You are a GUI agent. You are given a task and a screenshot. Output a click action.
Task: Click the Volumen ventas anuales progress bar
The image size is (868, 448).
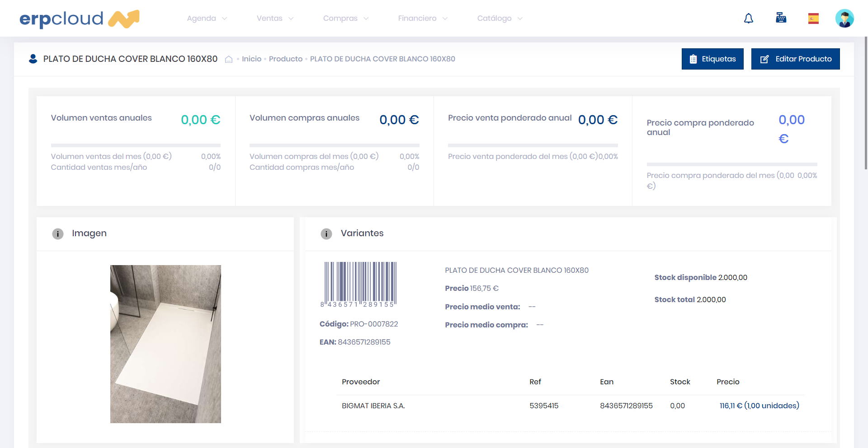click(x=136, y=145)
